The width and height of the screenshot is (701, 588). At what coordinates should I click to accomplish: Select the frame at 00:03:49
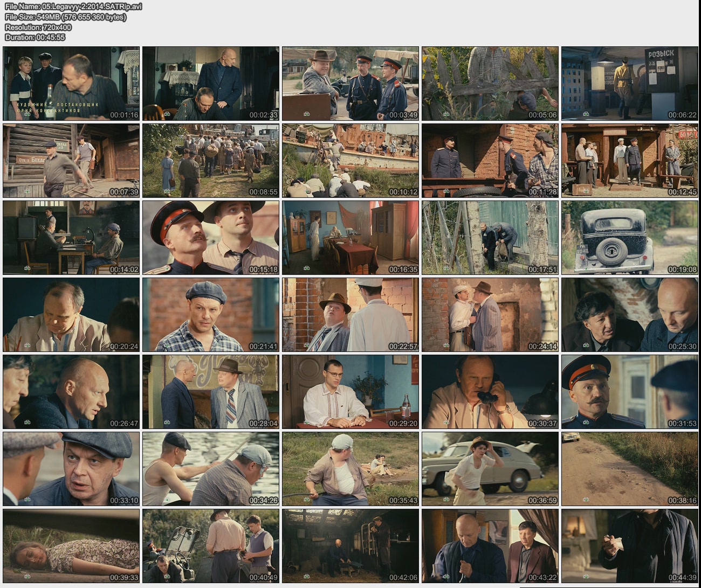coord(350,84)
